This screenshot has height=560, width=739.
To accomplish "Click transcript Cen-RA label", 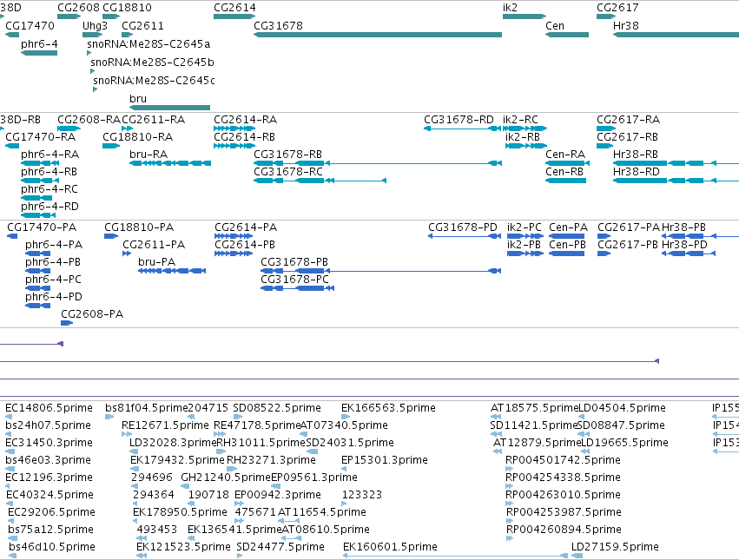I will [565, 155].
